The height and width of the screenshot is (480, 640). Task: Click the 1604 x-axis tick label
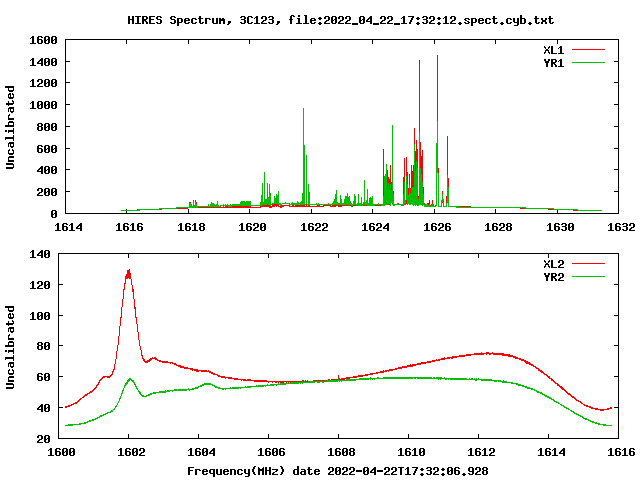click(x=201, y=452)
